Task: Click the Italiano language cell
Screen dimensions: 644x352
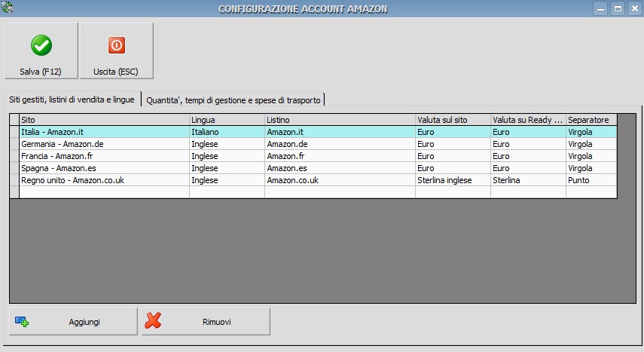Action: tap(227, 132)
